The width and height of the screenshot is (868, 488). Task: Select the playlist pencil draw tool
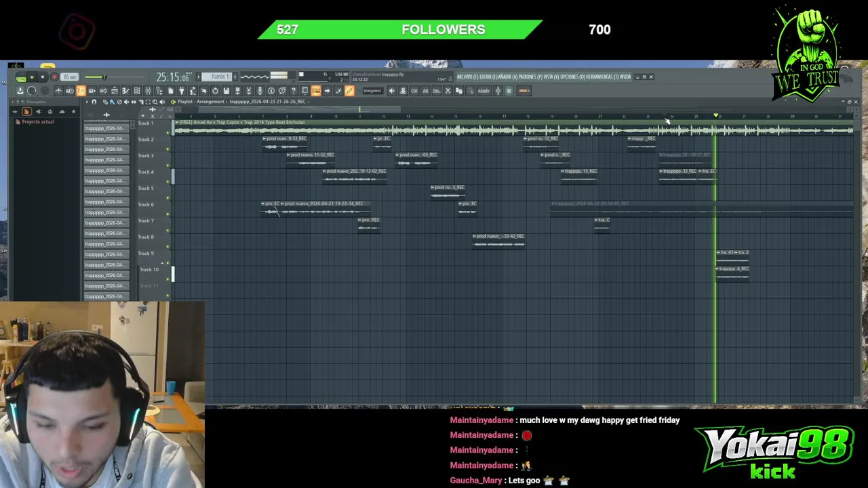105,102
